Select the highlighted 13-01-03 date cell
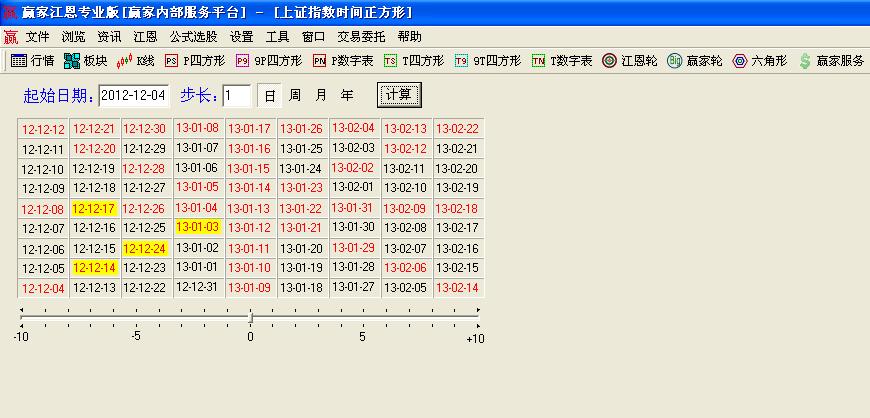Image resolution: width=870 pixels, height=418 pixels. coord(197,227)
